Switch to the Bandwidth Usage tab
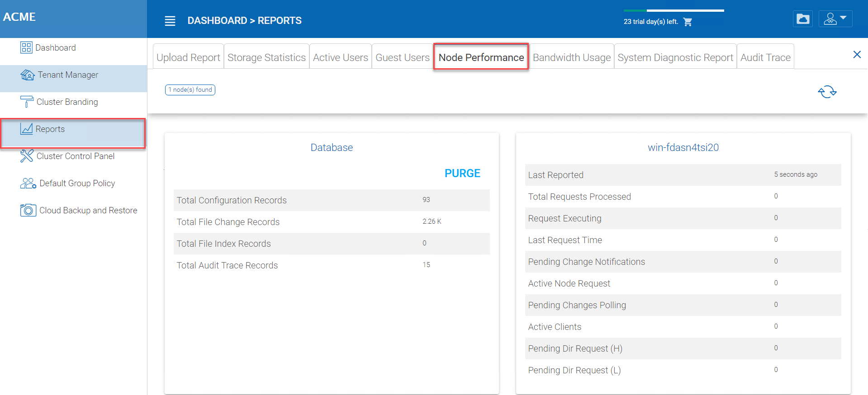Screen dimensions: 868x395 572,57
